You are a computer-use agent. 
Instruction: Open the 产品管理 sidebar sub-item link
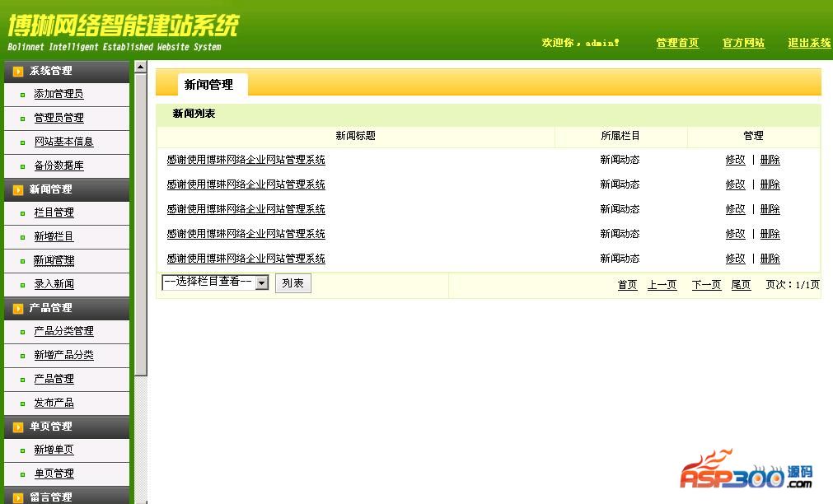(54, 379)
